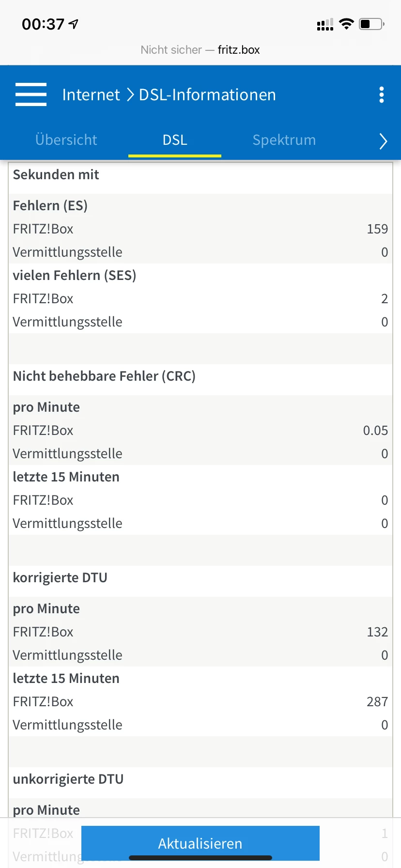Open the hamburger navigation menu
The image size is (401, 868).
(x=31, y=94)
